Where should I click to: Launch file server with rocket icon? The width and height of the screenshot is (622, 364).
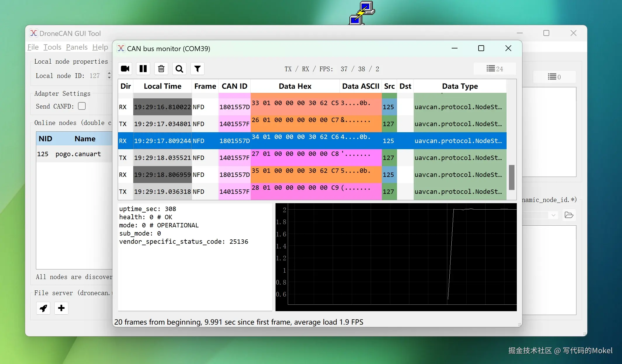click(43, 308)
